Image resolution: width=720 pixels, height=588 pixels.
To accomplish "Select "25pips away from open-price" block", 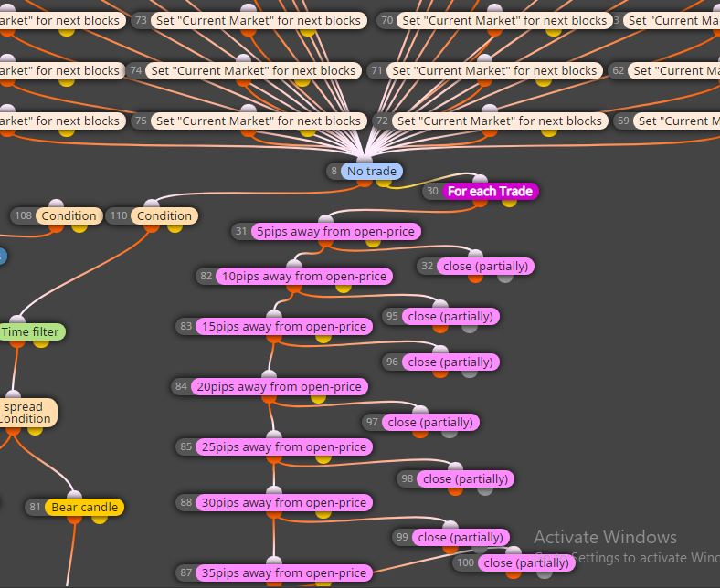I will coord(284,446).
